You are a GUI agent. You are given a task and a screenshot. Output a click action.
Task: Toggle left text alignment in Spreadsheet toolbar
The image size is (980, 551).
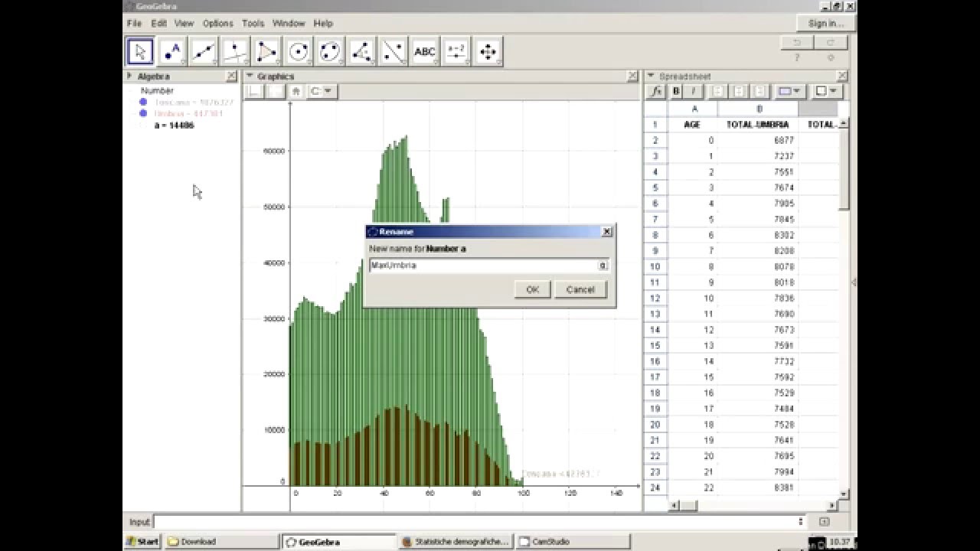coord(718,91)
